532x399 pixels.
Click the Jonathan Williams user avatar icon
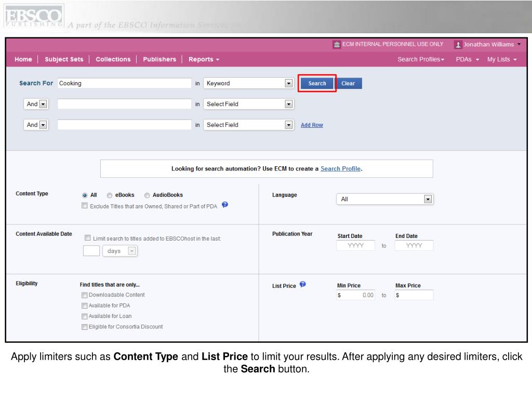[x=458, y=45]
